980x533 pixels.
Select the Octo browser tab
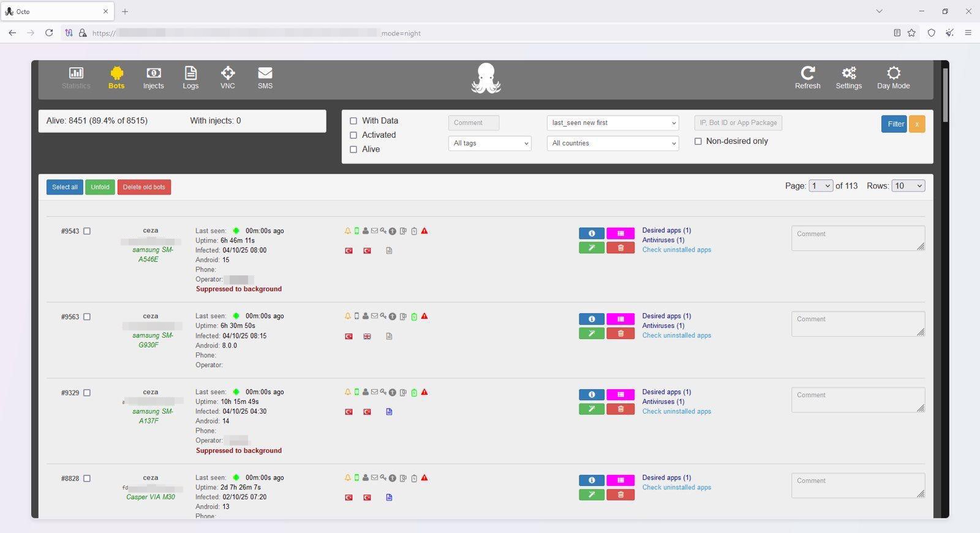tap(55, 12)
